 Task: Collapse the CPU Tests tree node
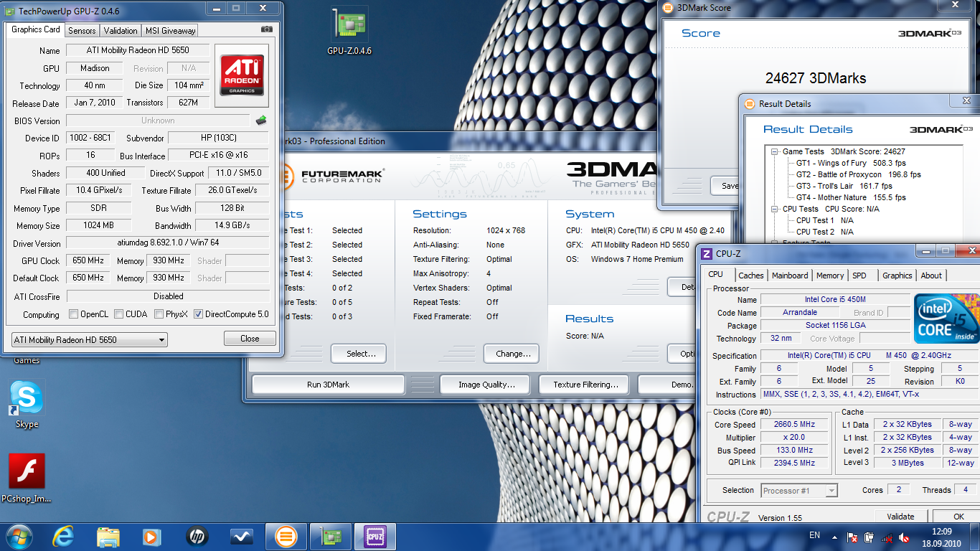point(775,209)
